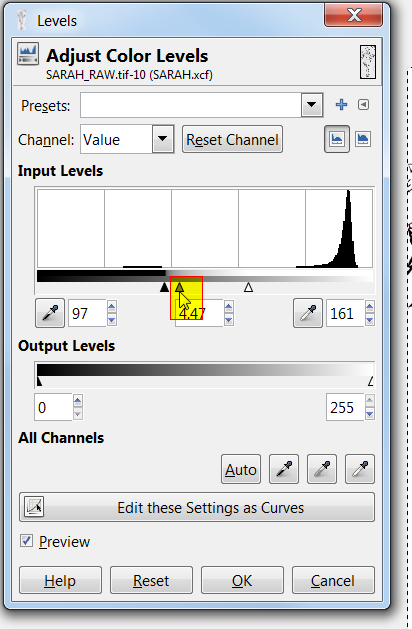Click Edit these Settings as Curves
Screen dimensions: 412x629
[x=197, y=507]
